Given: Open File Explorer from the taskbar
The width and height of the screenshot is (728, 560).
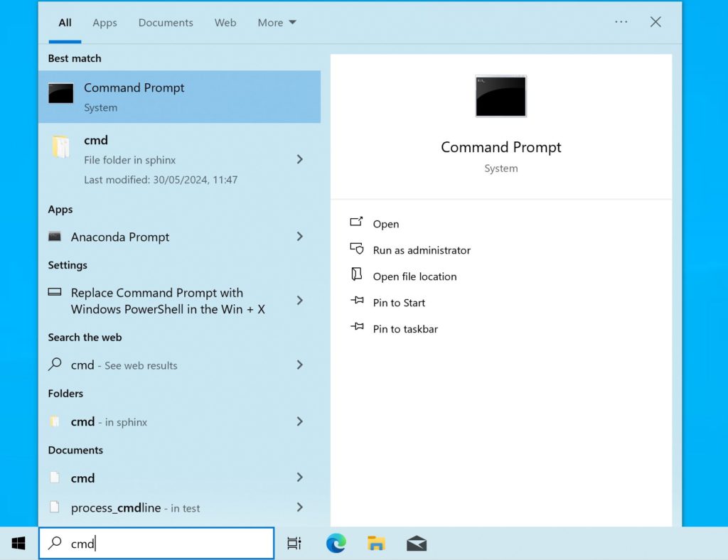Looking at the screenshot, I should tap(376, 544).
